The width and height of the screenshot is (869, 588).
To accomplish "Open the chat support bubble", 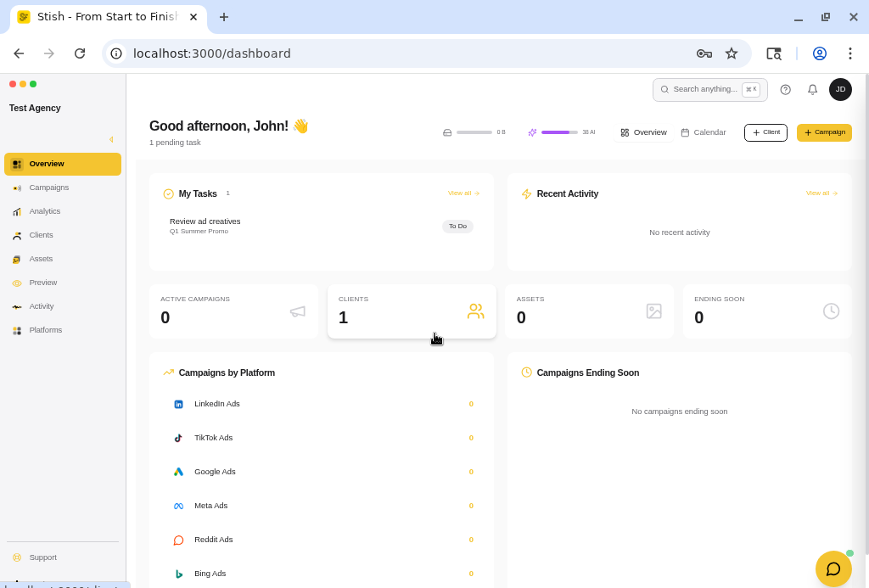I will (x=833, y=569).
